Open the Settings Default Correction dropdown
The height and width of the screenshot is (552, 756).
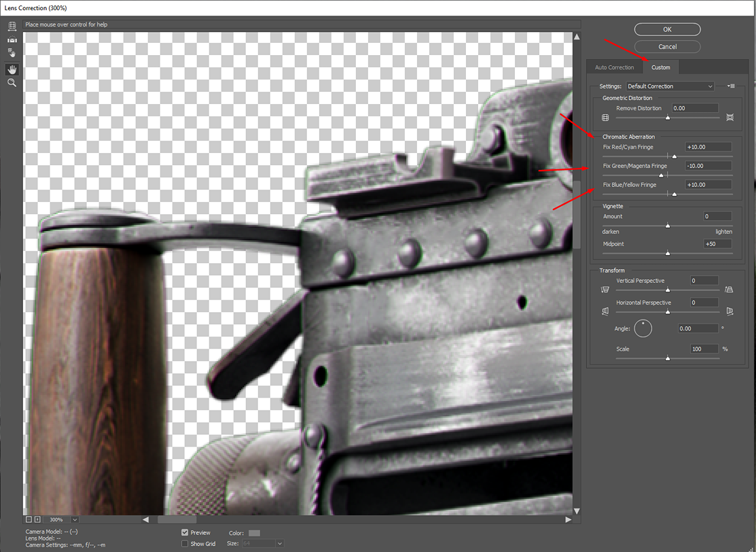[670, 86]
